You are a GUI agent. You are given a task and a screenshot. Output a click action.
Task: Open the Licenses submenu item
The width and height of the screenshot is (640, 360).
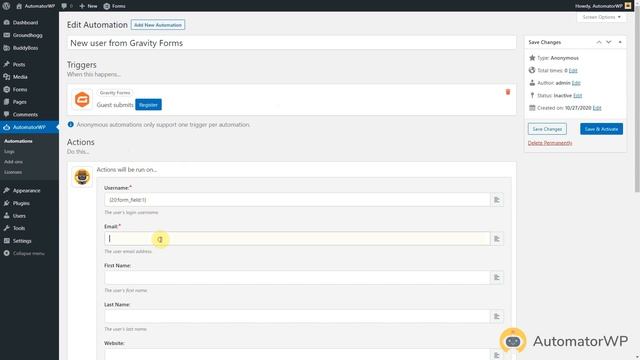13,172
